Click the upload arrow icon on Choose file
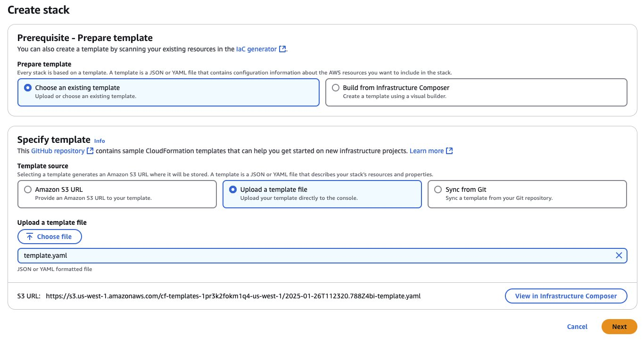Viewport: 644px width, 345px height. click(29, 236)
